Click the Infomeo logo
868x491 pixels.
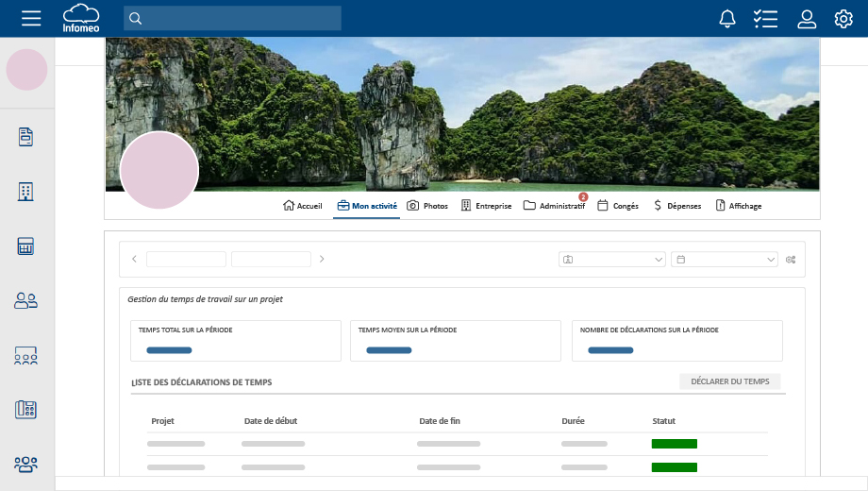click(x=81, y=18)
